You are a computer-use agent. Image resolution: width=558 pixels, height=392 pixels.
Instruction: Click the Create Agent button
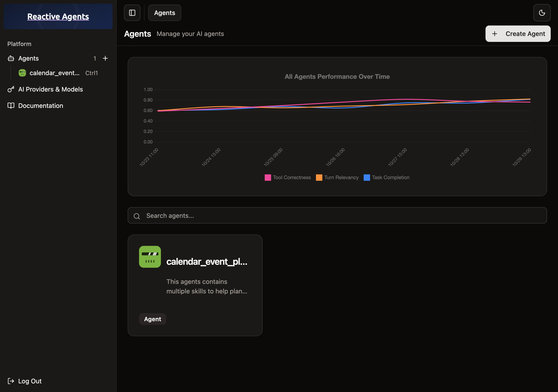(x=518, y=33)
